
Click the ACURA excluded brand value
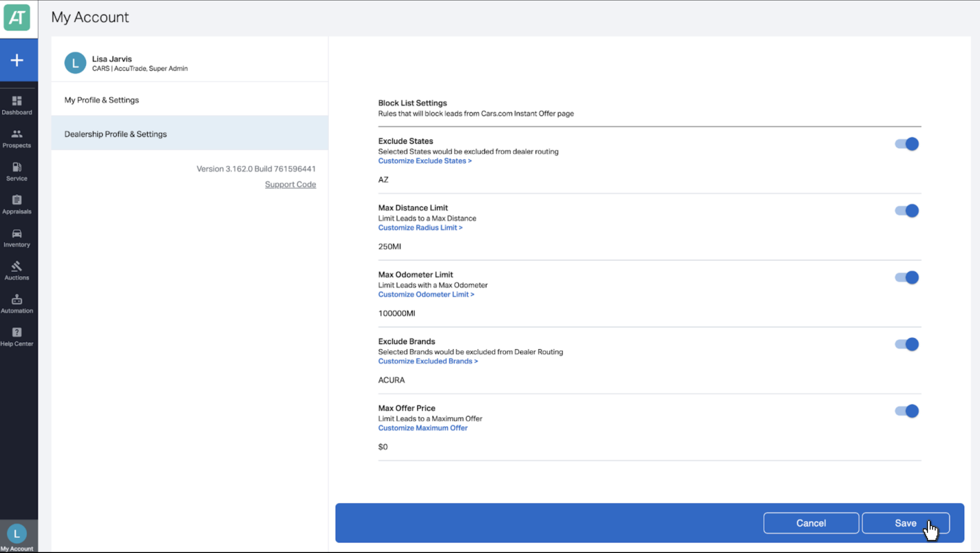391,380
